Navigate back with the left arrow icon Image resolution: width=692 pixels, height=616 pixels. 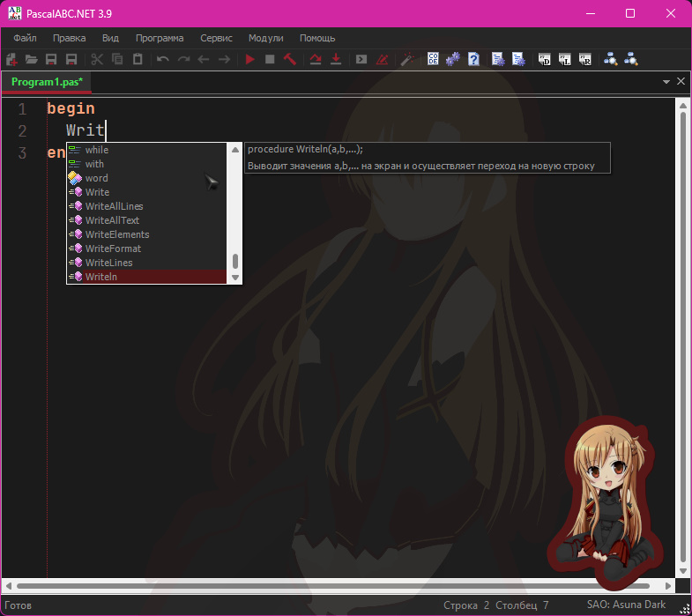(x=204, y=59)
